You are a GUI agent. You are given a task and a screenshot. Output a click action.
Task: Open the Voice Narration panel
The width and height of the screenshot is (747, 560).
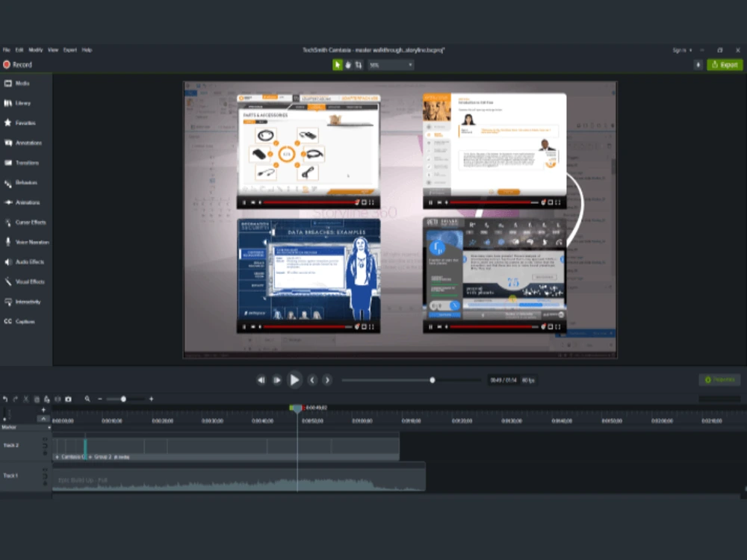27,242
